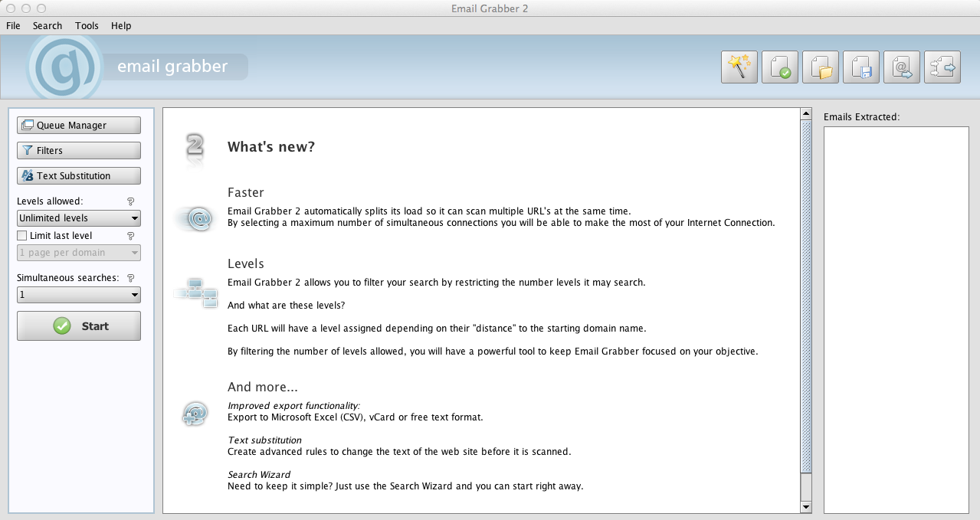Click the And more... heading

tap(263, 387)
